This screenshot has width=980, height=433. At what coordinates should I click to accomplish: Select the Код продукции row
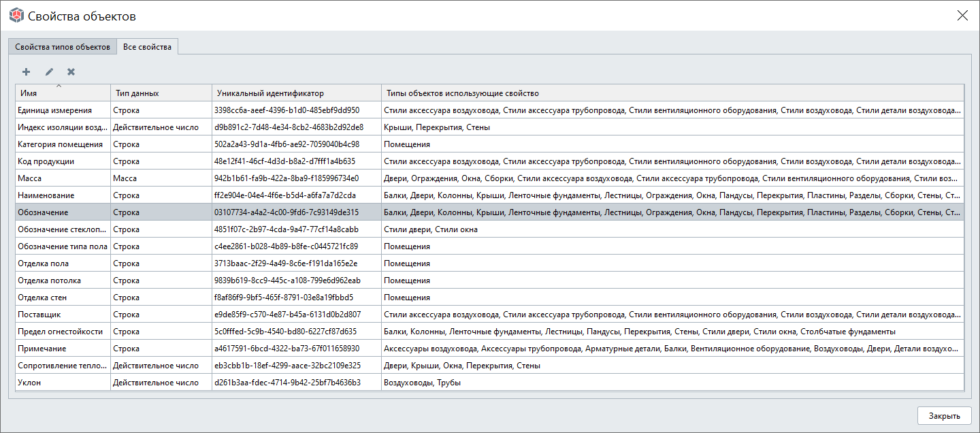pyautogui.click(x=490, y=161)
